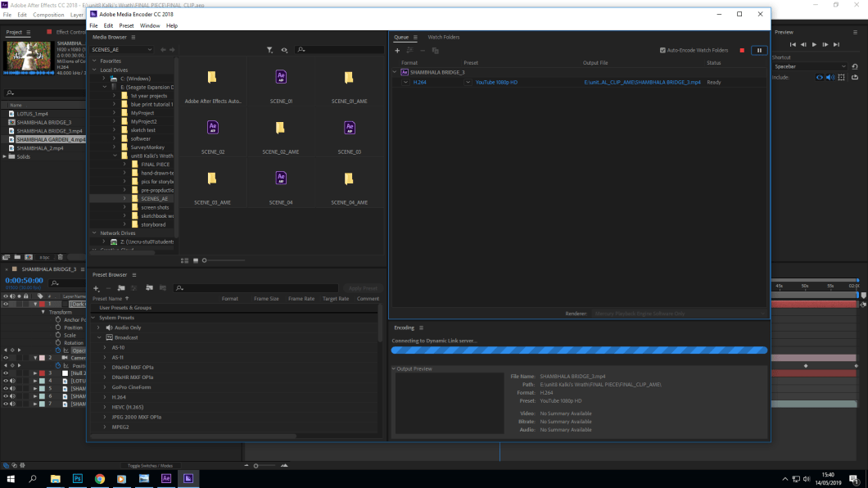Pause the encoding queue

click(759, 50)
